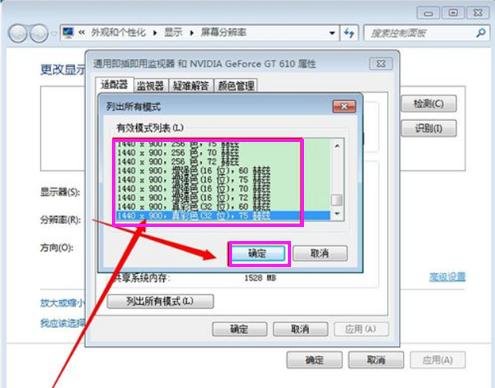Click 屏幕分辨率 in the breadcrumb

224,33
